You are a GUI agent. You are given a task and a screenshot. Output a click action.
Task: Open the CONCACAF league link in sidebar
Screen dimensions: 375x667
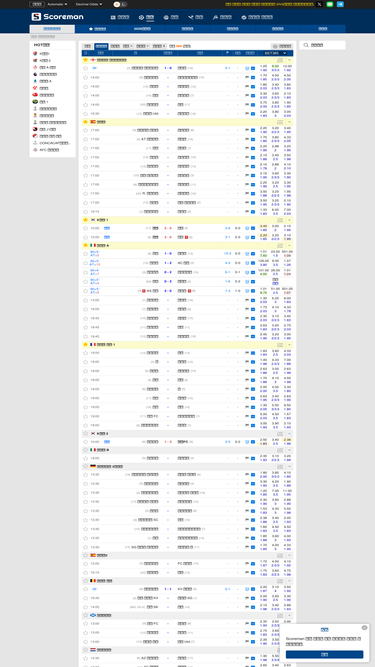tap(54, 143)
